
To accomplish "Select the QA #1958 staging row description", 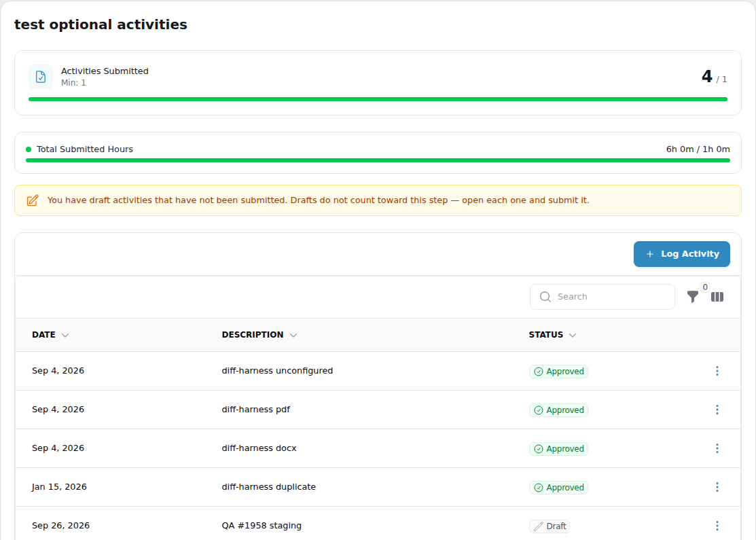I will point(262,526).
